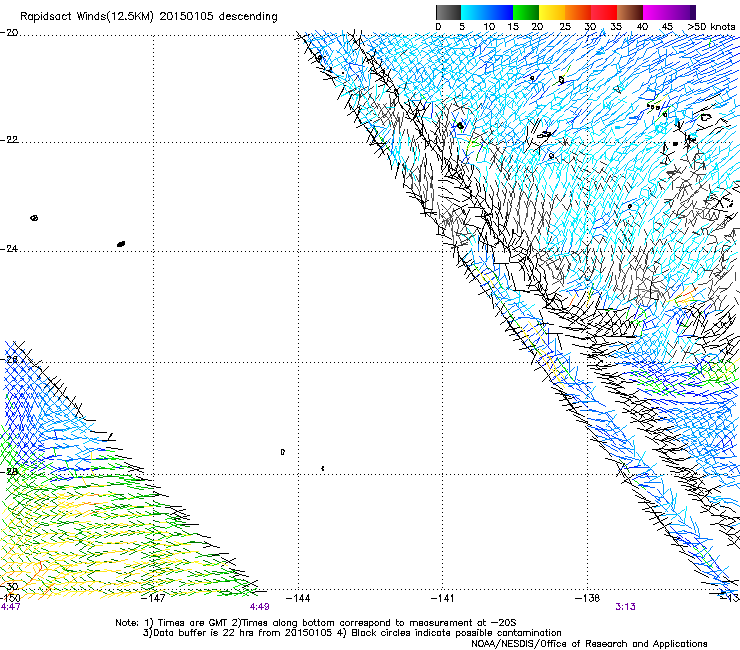This screenshot has height=650, width=740.
Task: Click the purple '4:49' time label
Action: 260,607
